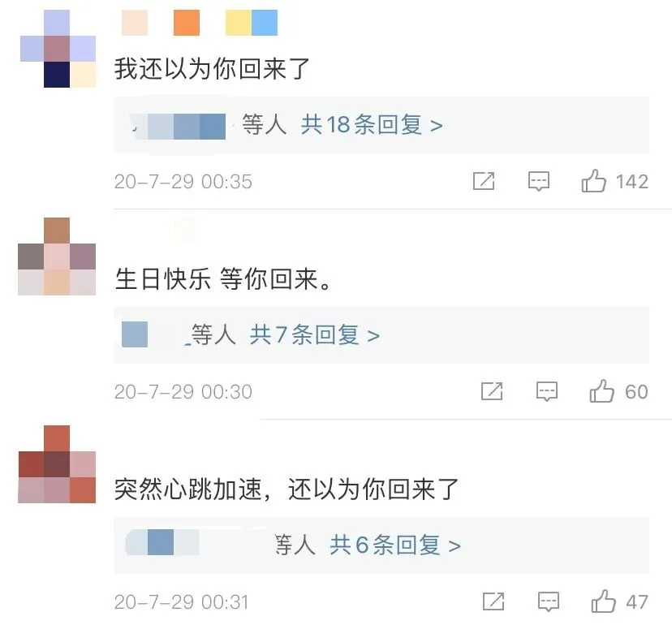Repost the 生日快乐 等你回来 comment
This screenshot has height=625, width=672.
coord(492,391)
